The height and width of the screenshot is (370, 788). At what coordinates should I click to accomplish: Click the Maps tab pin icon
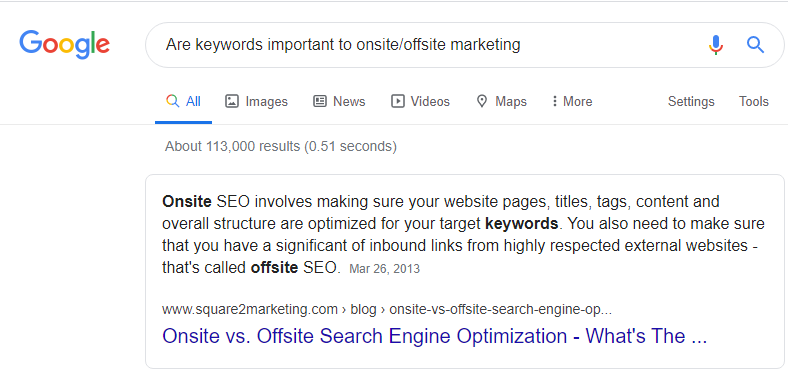482,102
